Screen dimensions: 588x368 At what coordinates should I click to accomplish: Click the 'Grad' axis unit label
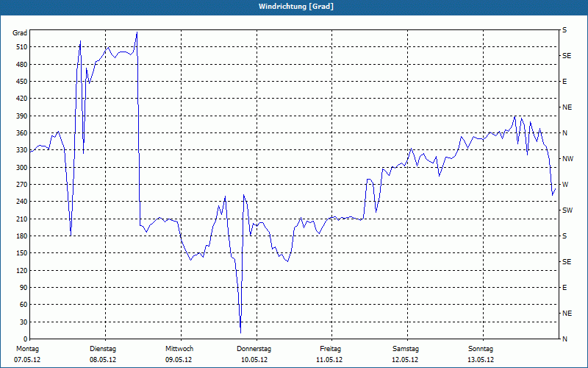[20, 33]
